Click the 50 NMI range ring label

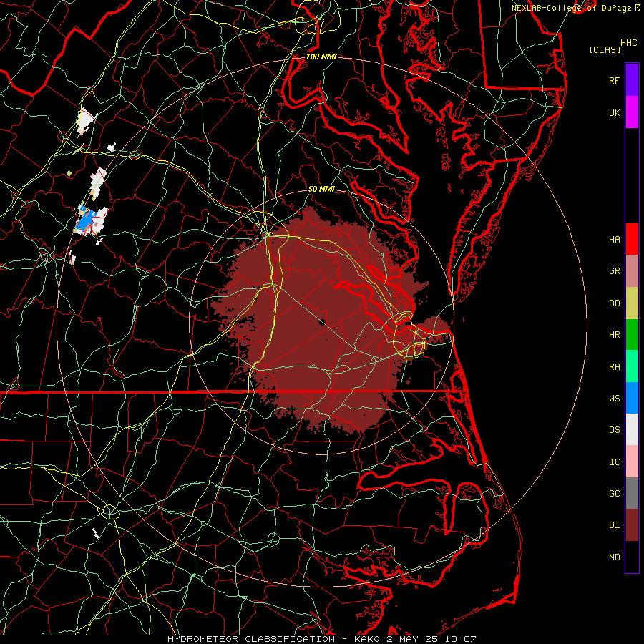click(x=321, y=189)
